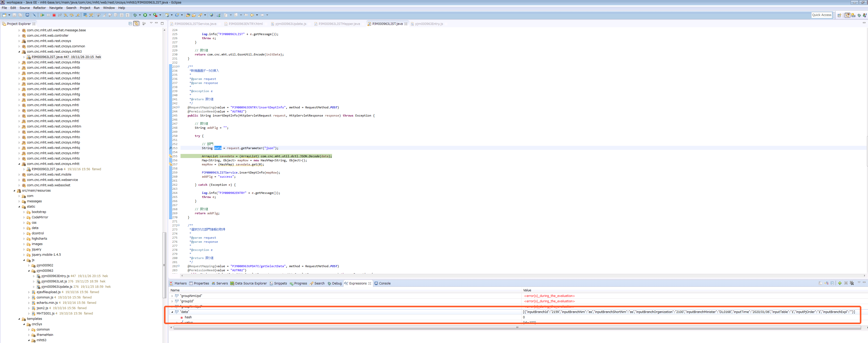This screenshot has width=868, height=343.
Task: Open the Navigate menu
Action: tap(56, 8)
